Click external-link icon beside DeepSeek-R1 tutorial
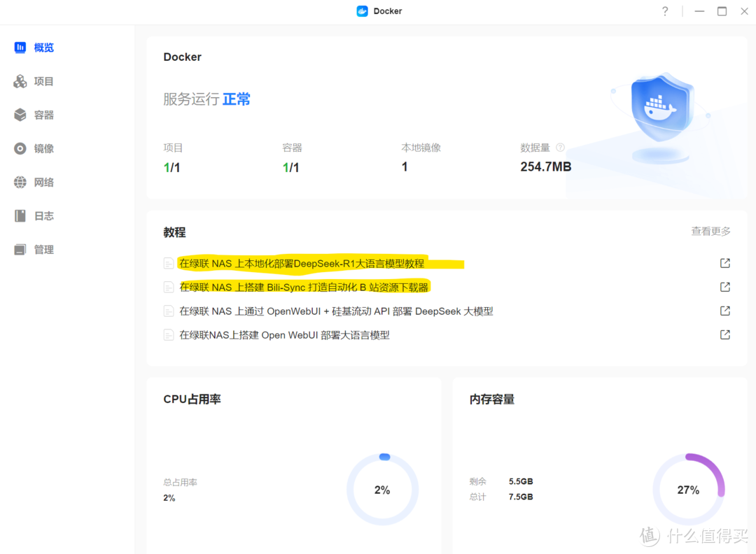This screenshot has width=756, height=554. click(724, 262)
